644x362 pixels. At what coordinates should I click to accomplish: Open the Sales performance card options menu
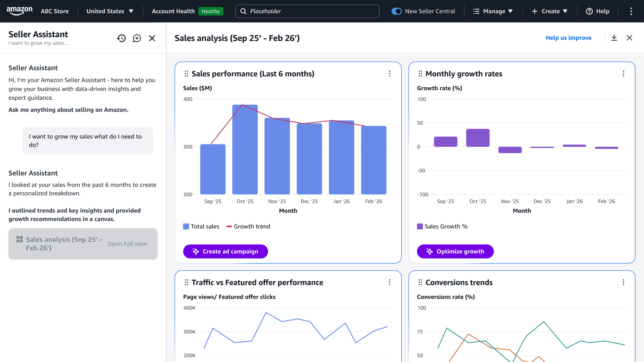[x=389, y=74]
